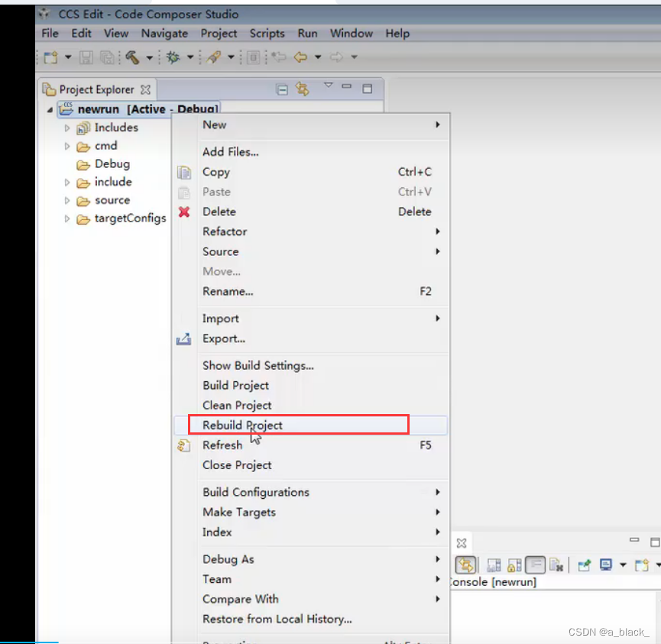Open Project Explorer View Menu triangle
The image size is (661, 644).
point(328,85)
